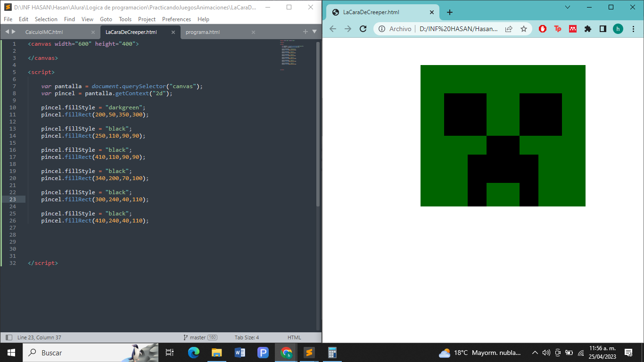Bookmark this page with the star icon
The width and height of the screenshot is (644, 362).
coord(524,29)
